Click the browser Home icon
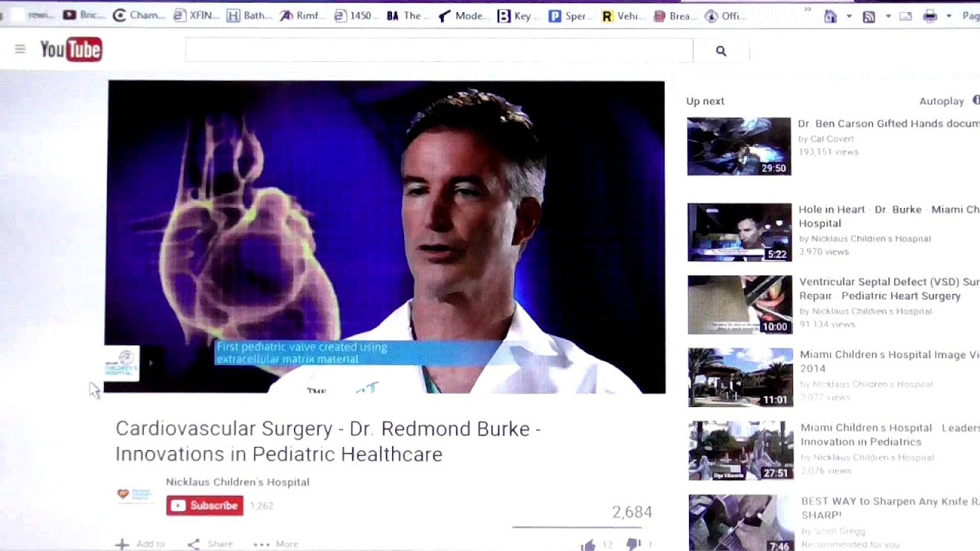 [x=831, y=16]
